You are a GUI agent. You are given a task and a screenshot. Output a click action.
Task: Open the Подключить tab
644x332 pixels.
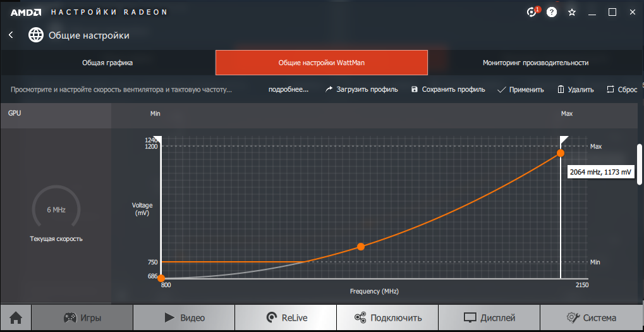coord(387,317)
